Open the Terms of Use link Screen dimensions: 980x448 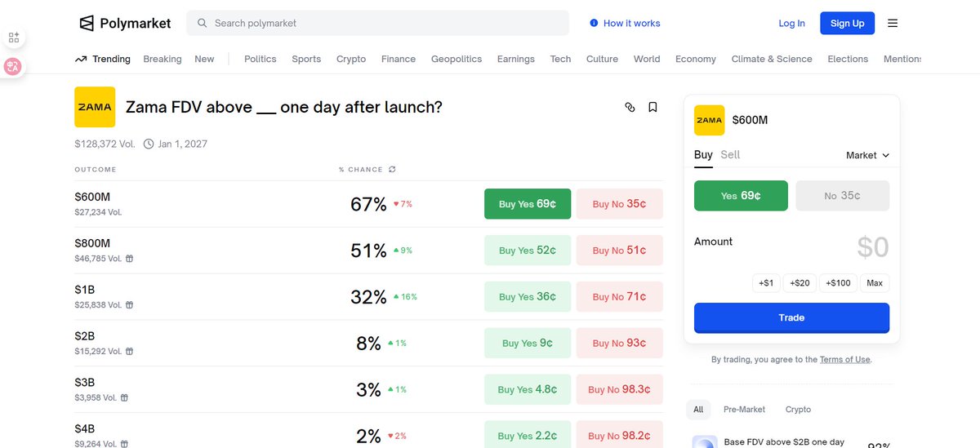point(844,360)
